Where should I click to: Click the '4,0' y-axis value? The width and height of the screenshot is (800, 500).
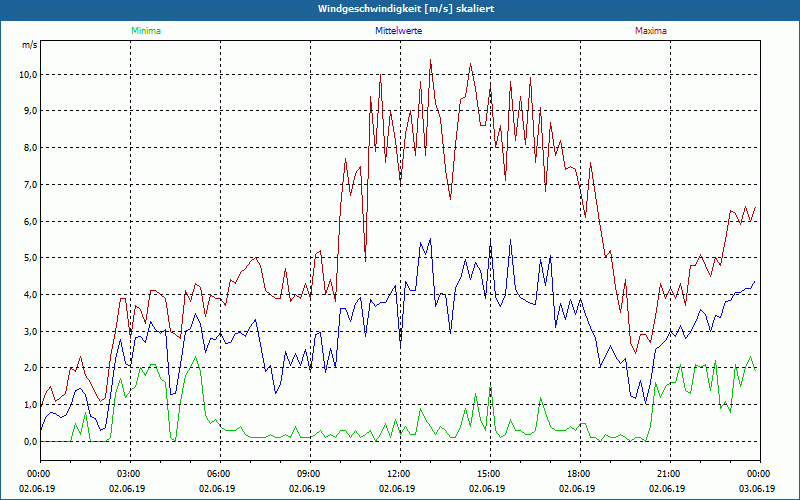[31, 295]
